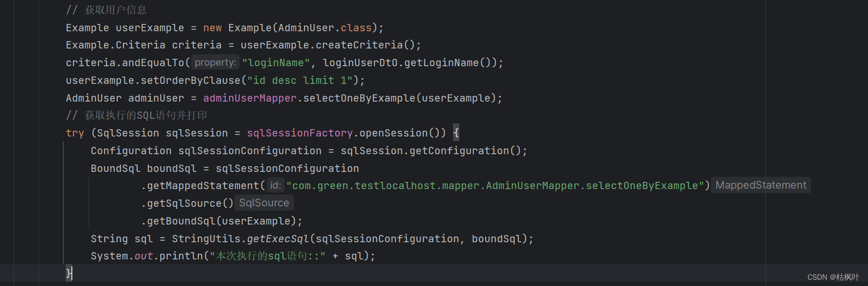This screenshot has height=286, width=868.
Task: Click the Example.Criteria type name
Action: [116, 45]
